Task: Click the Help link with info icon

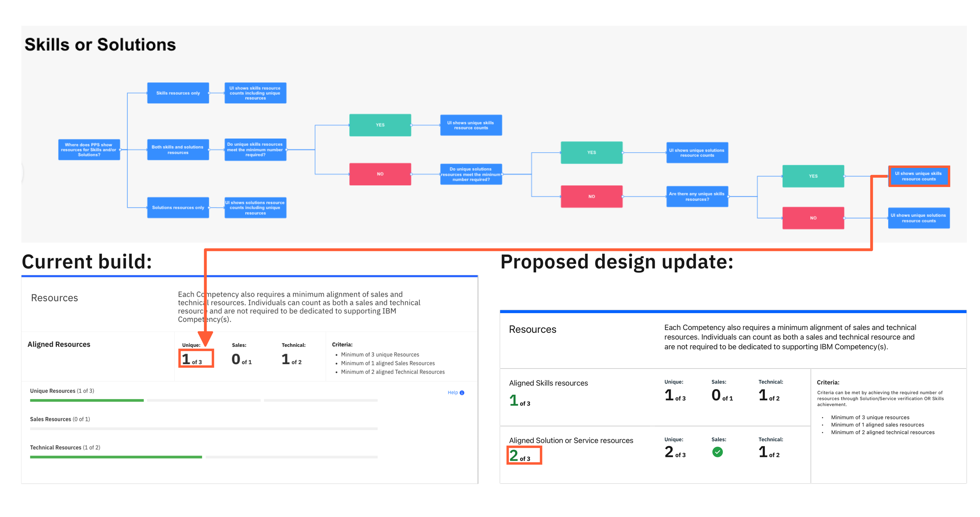Action: pyautogui.click(x=456, y=392)
